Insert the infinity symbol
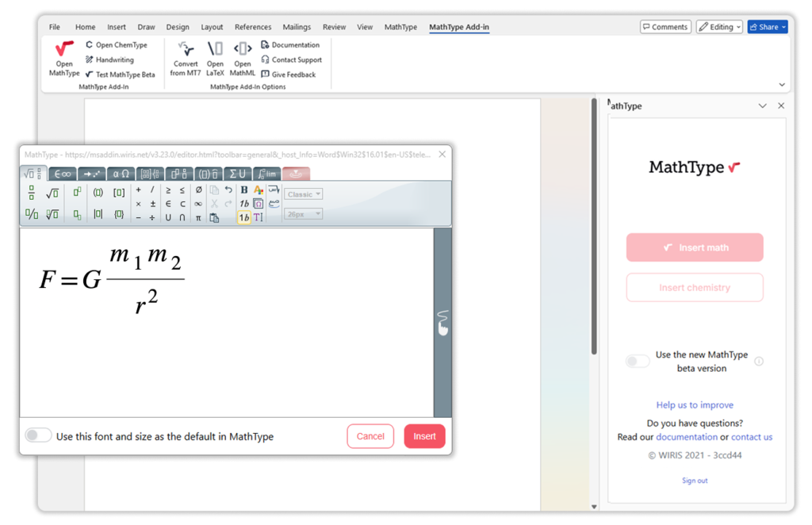The width and height of the screenshot is (812, 525). coord(198,204)
